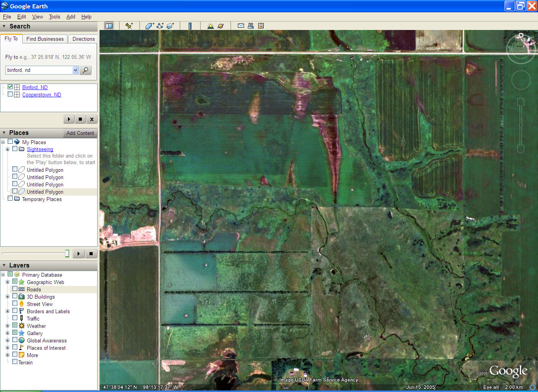
Task: Switch to the Directions tab
Action: [83, 39]
